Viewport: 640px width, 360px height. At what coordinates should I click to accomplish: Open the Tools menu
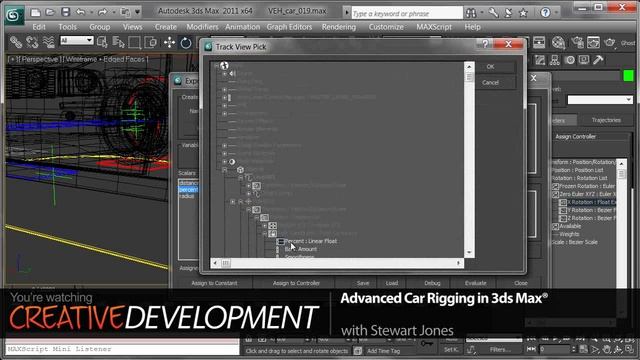tap(67, 27)
